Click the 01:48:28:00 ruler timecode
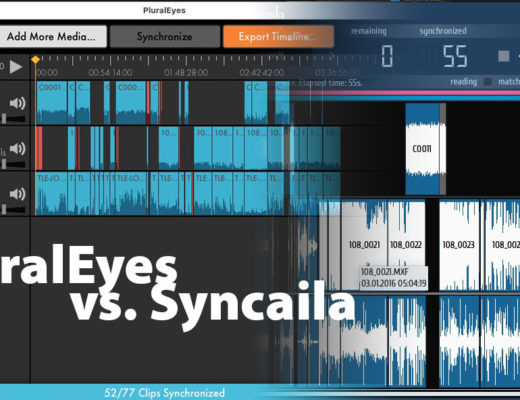Screen dimensions: 520x400 click(x=186, y=73)
